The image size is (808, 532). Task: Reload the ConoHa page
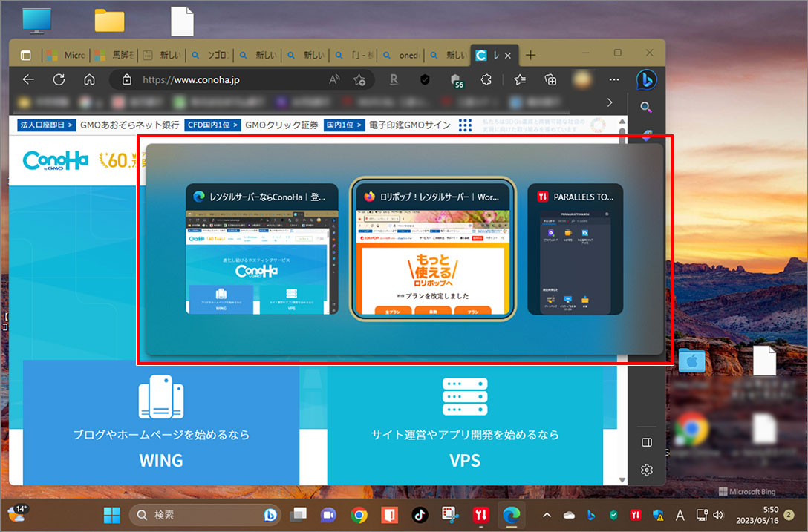click(x=59, y=80)
